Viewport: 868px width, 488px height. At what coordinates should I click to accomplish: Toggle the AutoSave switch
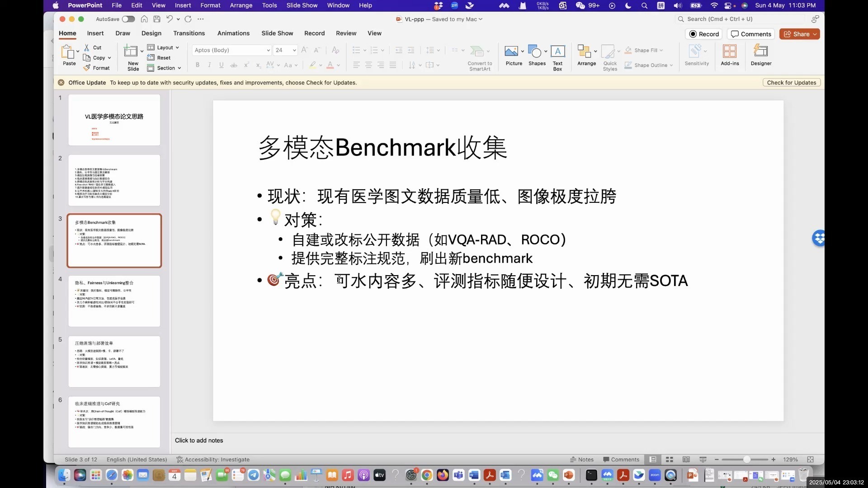[128, 19]
